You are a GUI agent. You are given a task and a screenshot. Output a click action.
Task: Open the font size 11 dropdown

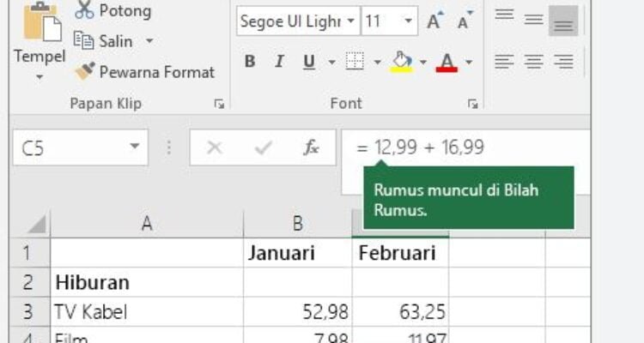pos(408,21)
